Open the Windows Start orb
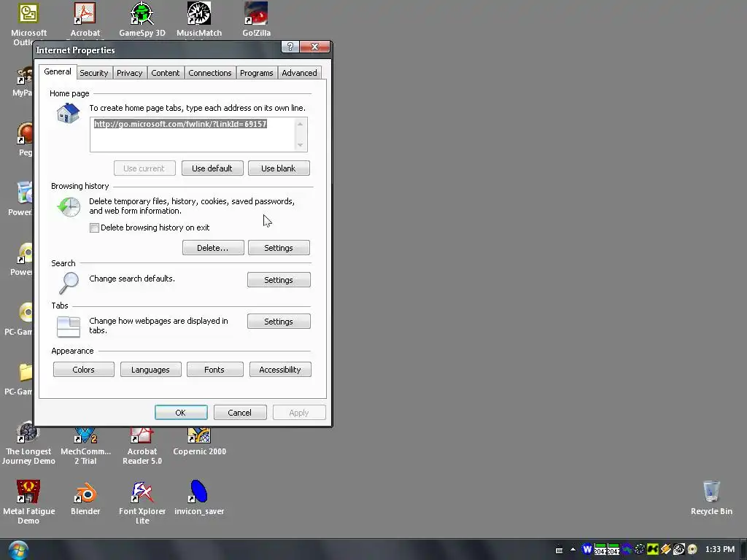The width and height of the screenshot is (747, 560). (18, 551)
